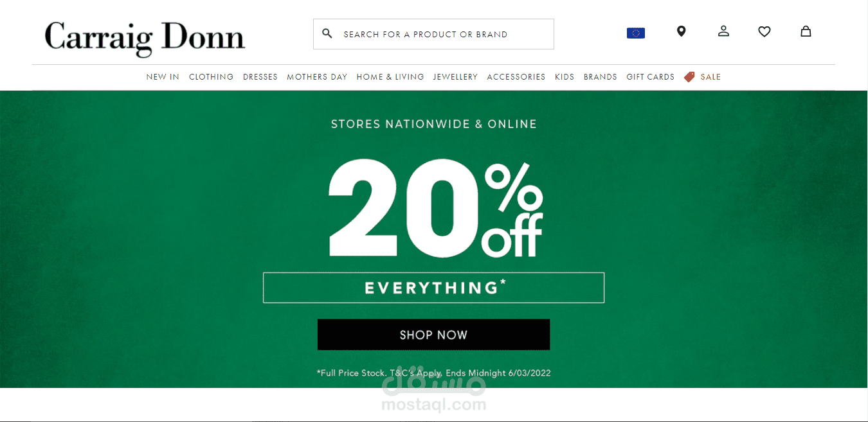Open the BRANDS menu
Image resolution: width=868 pixels, height=422 pixels.
pos(601,77)
